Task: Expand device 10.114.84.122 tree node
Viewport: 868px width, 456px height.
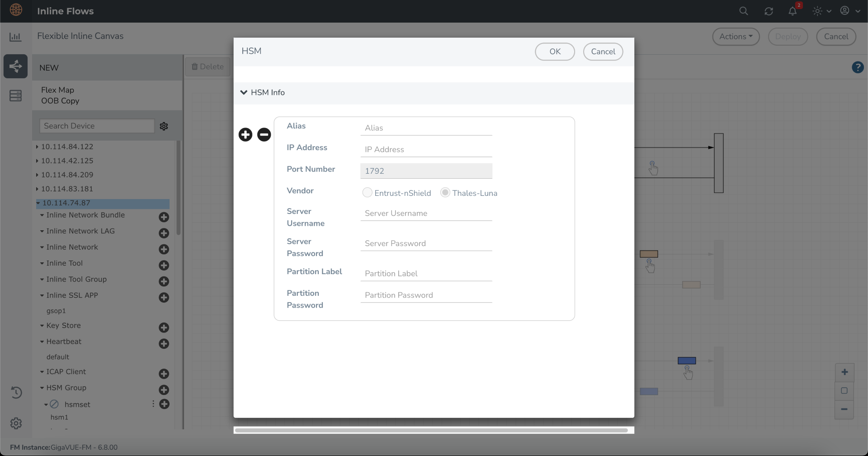Action: coord(37,147)
